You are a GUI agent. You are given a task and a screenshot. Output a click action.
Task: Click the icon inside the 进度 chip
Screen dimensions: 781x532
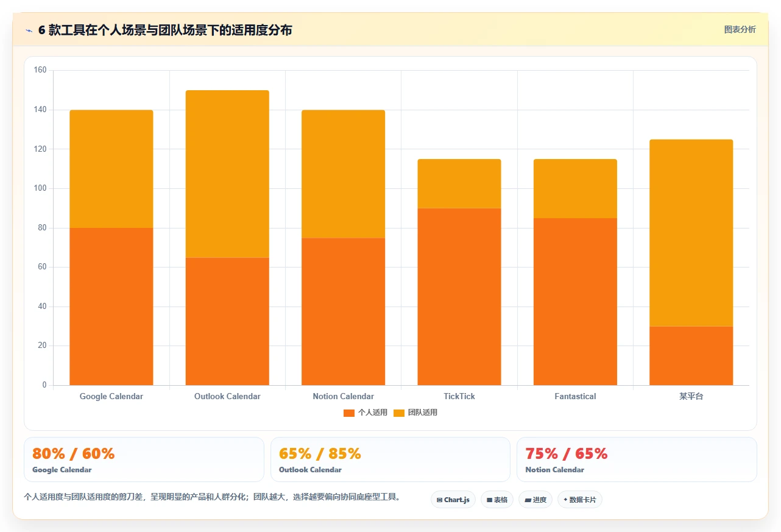click(528, 500)
